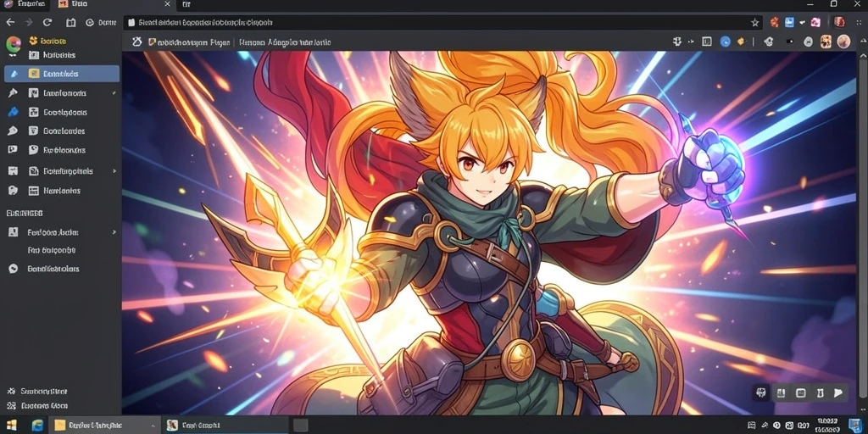Go back with the browser back arrow

[10, 23]
